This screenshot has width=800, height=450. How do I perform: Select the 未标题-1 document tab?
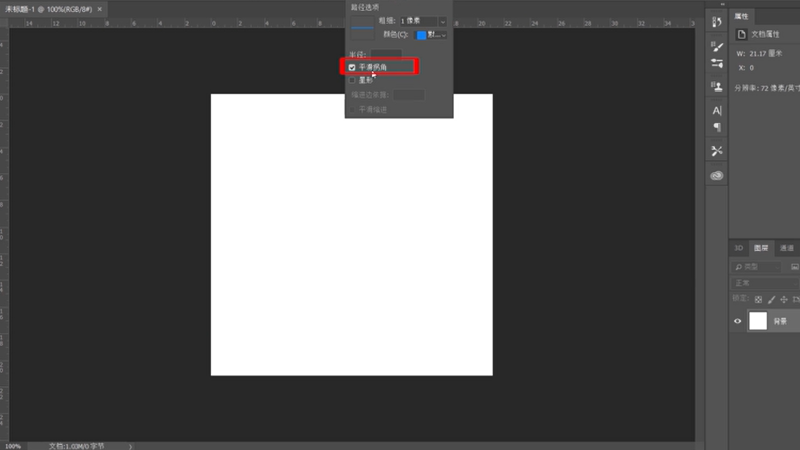point(48,9)
